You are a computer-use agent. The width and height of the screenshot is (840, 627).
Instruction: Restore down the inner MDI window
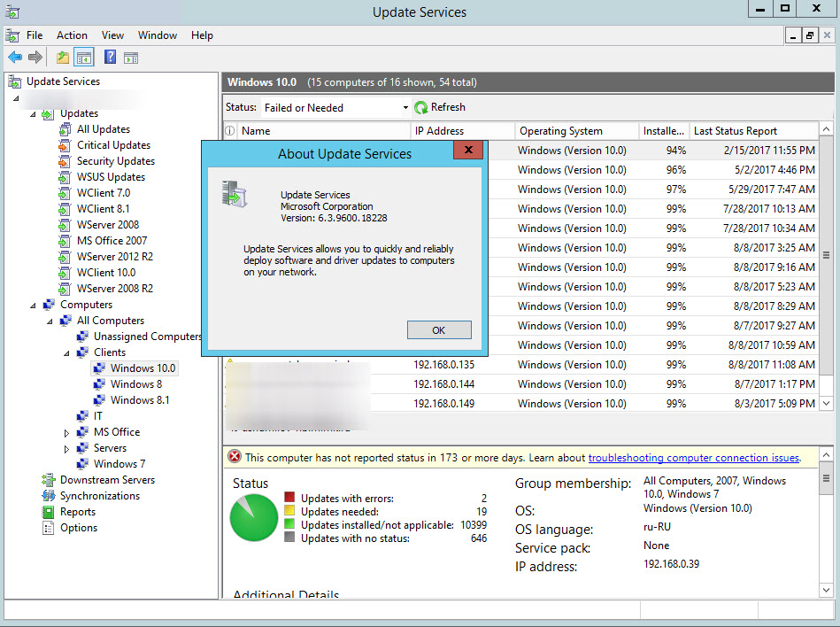810,36
